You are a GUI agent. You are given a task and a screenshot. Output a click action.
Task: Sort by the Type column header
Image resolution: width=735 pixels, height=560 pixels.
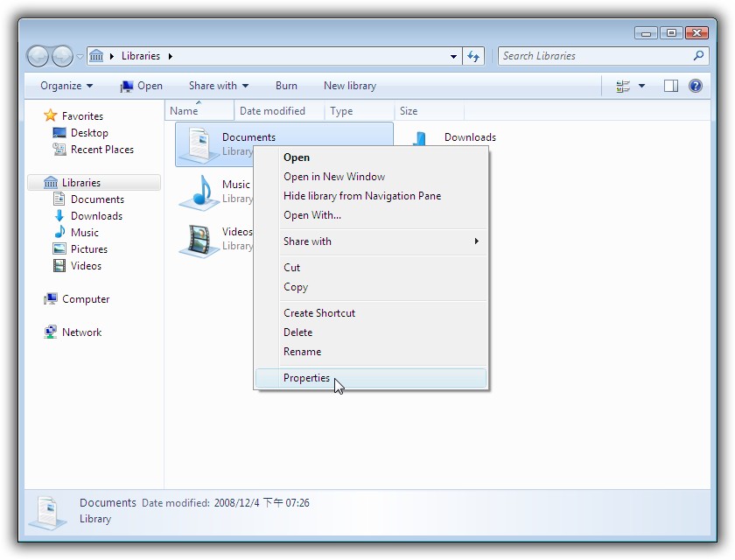tap(360, 111)
